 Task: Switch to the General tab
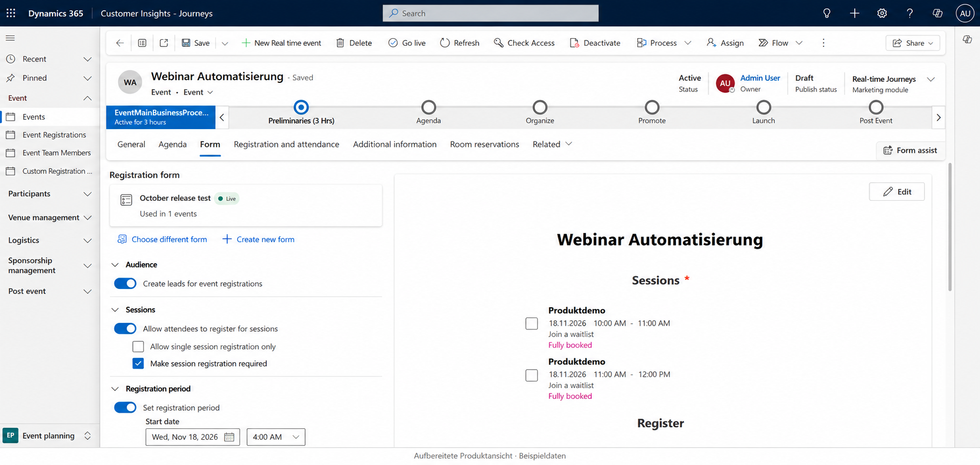[x=131, y=144]
